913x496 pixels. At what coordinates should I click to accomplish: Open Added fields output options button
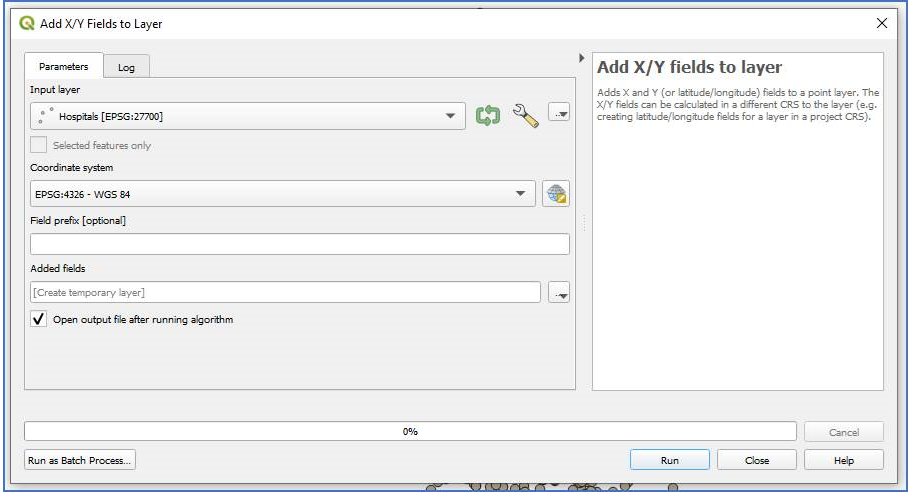pyautogui.click(x=559, y=292)
